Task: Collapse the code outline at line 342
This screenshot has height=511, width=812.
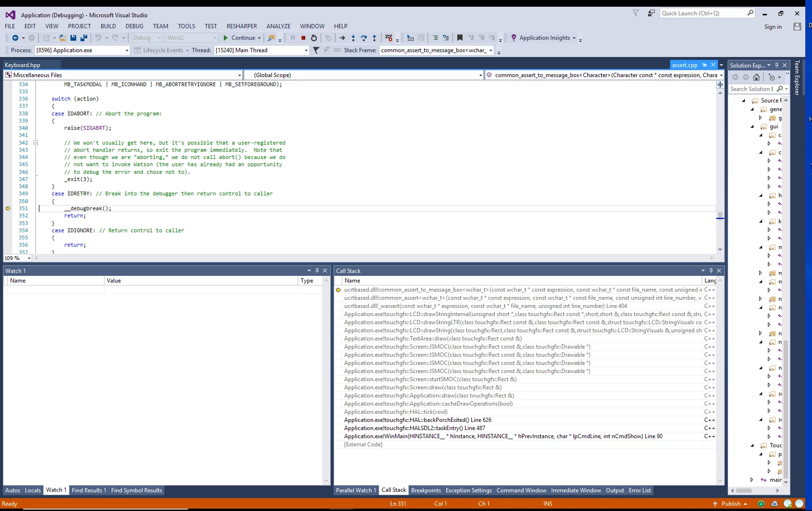Action: point(35,143)
